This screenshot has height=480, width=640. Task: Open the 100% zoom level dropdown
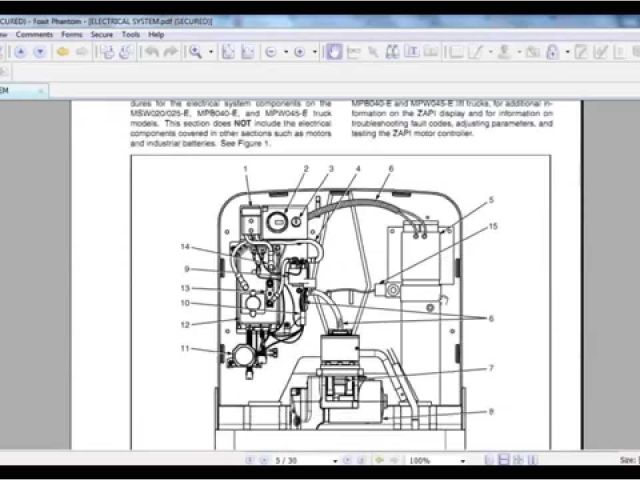463,461
